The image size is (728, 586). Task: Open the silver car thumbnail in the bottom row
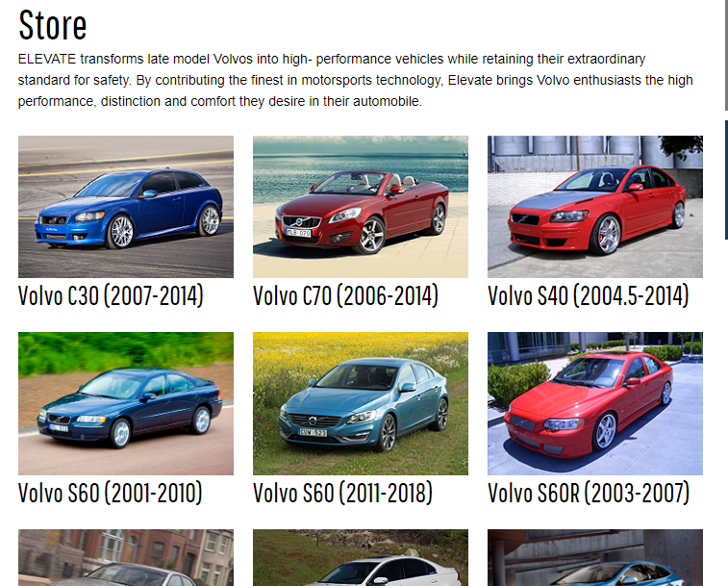pyautogui.click(x=126, y=558)
